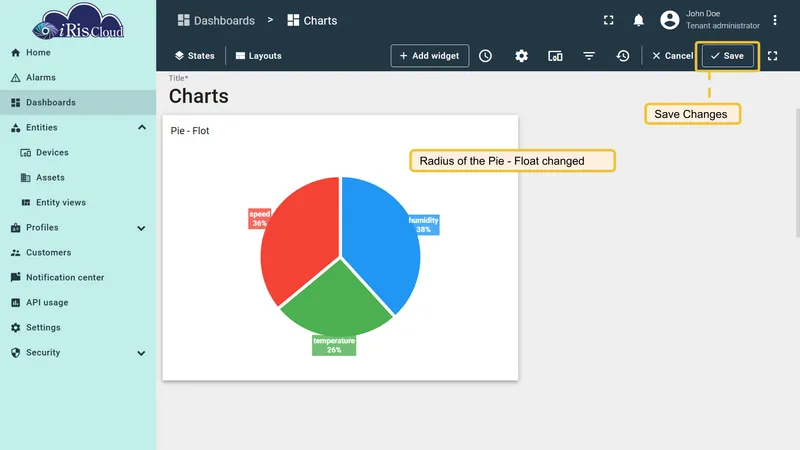Open the user options kebab menu
The width and height of the screenshot is (800, 450).
point(774,20)
